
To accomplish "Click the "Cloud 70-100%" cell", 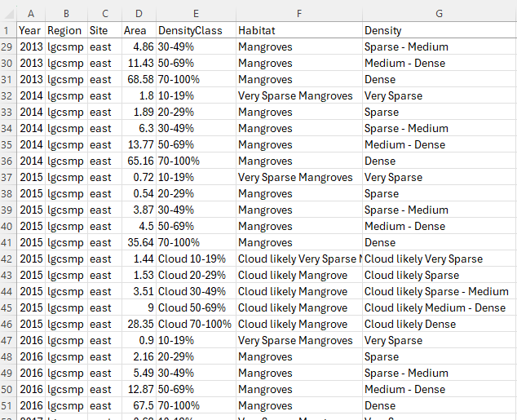I will (x=195, y=324).
